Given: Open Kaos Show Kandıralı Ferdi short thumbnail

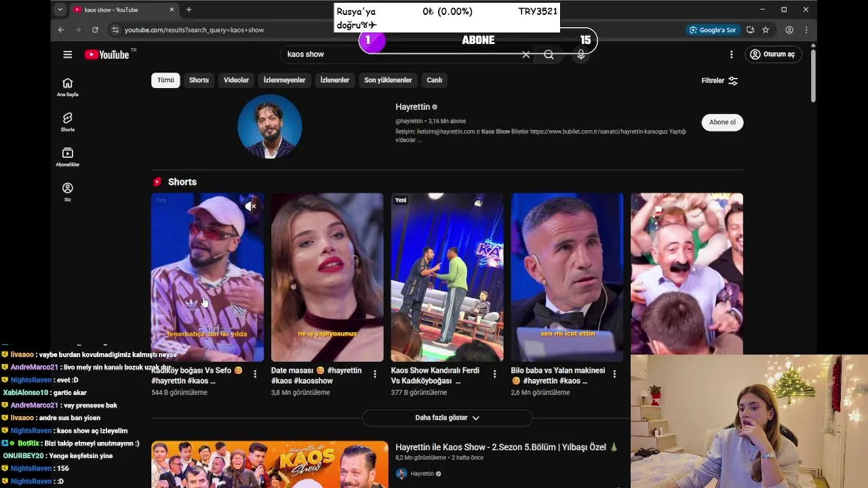Looking at the screenshot, I should (447, 277).
